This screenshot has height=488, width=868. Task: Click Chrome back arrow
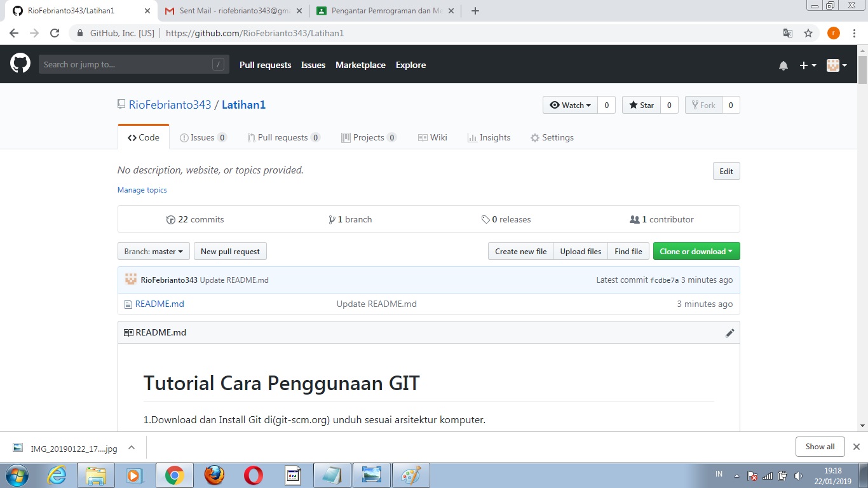point(14,33)
